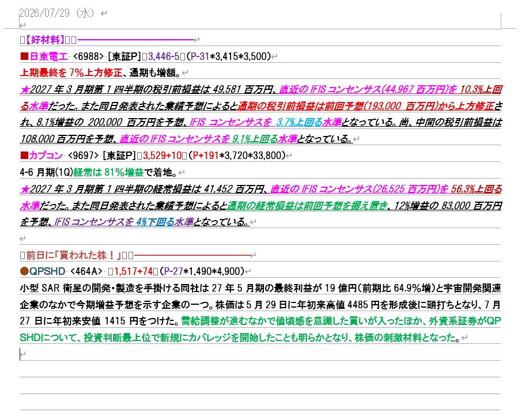
Task: Click the text 経常は81%増益
Action: click(x=109, y=172)
